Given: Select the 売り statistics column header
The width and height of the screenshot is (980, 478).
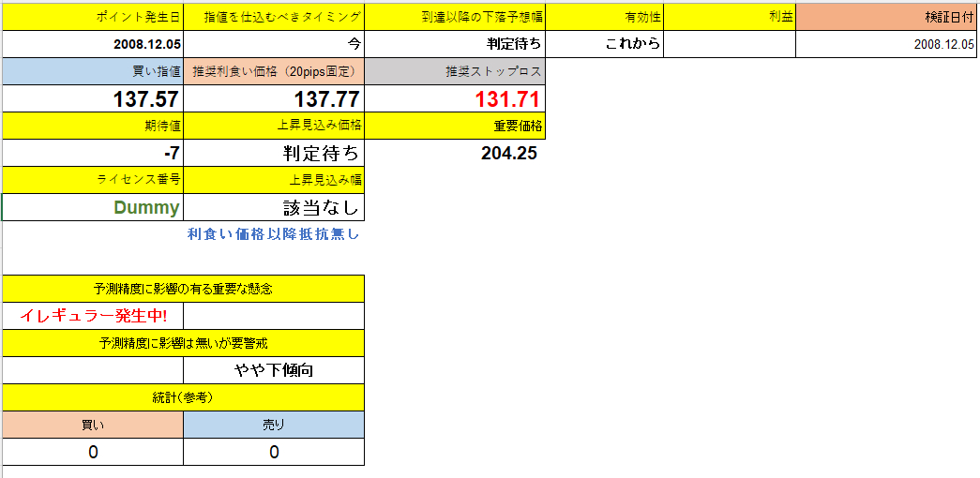Looking at the screenshot, I should (x=275, y=425).
